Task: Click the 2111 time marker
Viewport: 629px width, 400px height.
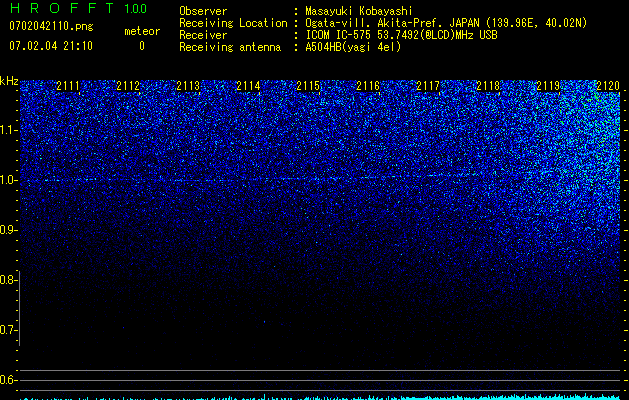Action: pyautogui.click(x=68, y=86)
